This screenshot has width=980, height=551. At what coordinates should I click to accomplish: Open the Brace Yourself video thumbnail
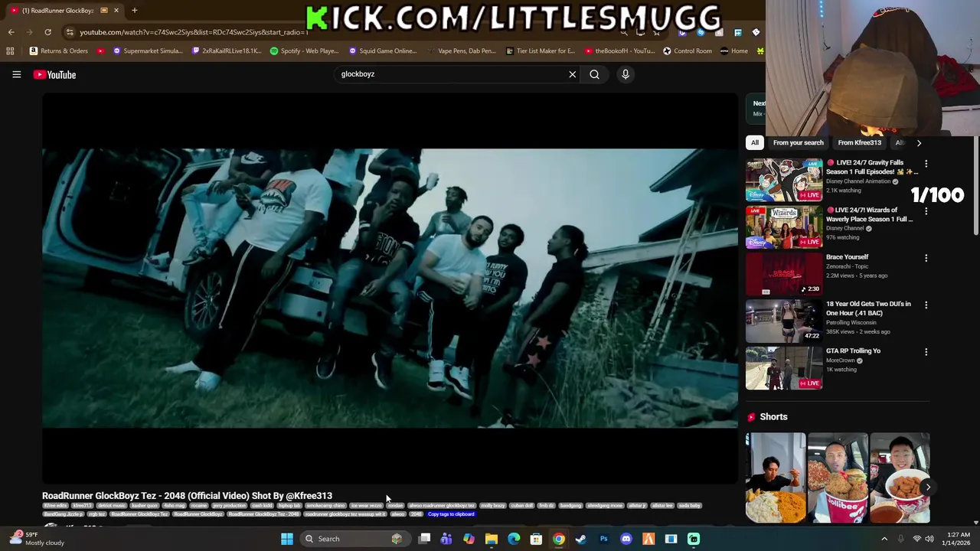click(784, 274)
